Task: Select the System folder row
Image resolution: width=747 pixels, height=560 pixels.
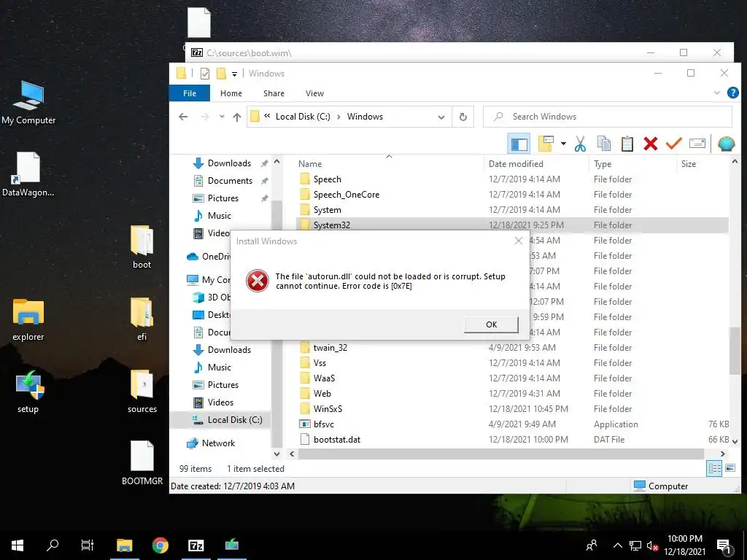Action: [x=512, y=210]
